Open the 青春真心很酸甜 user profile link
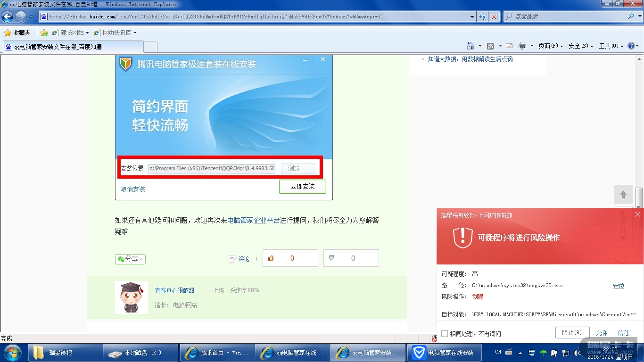Screen dimensions: 644x362 pyautogui.click(x=174, y=290)
